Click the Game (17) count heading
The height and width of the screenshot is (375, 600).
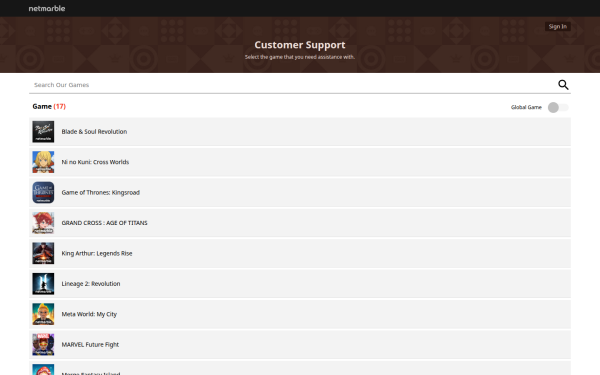49,106
